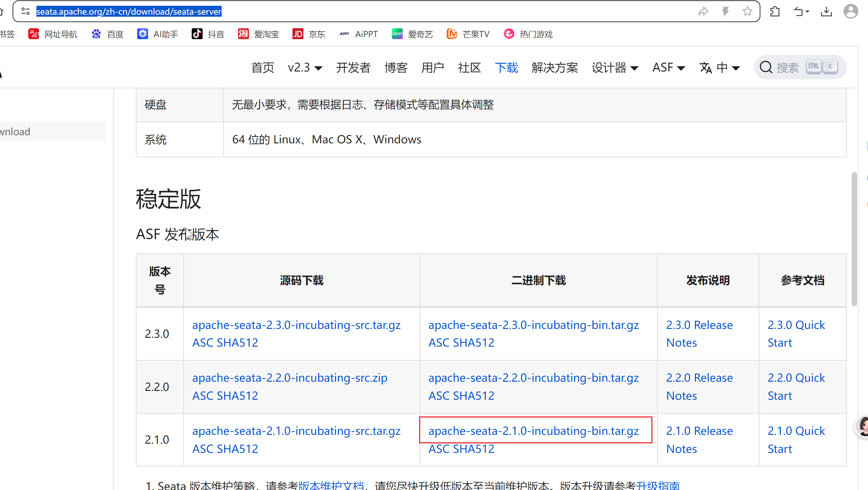Image resolution: width=868 pixels, height=490 pixels.
Task: Click the 源码下载 column header
Action: pyautogui.click(x=301, y=280)
